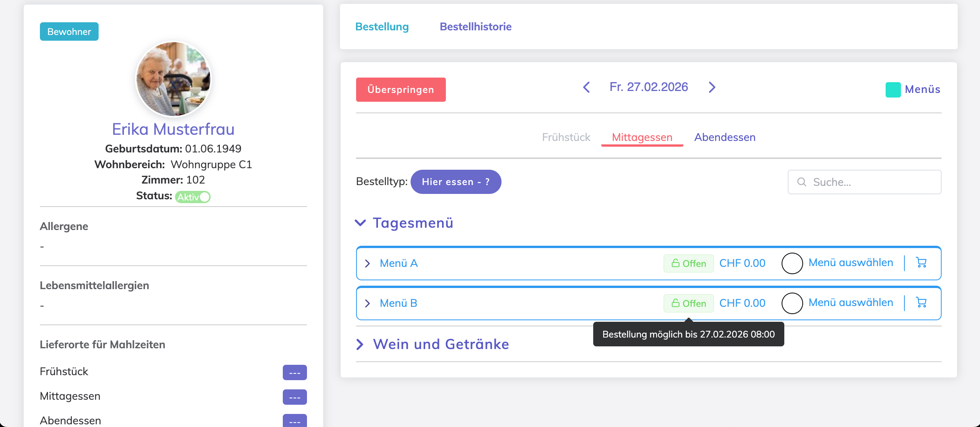Screen dimensions: 980x427
Task: Click the Offen lock badge for Menü A
Action: coord(688,263)
